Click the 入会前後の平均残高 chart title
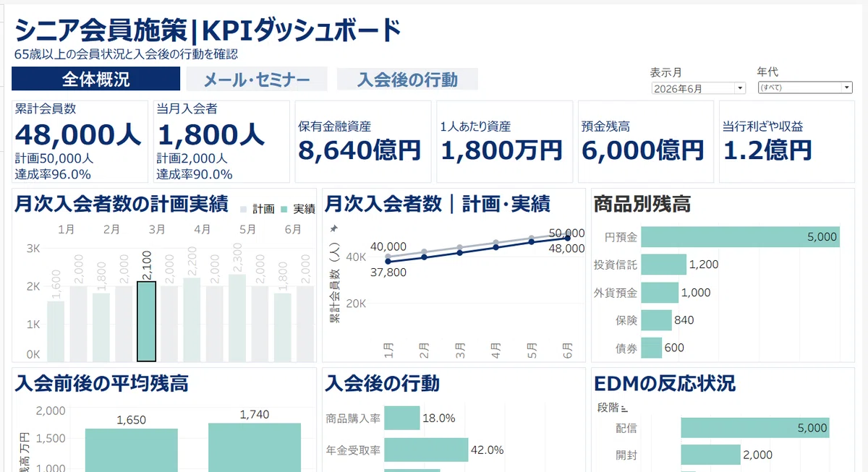Image resolution: width=868 pixels, height=472 pixels. click(102, 383)
